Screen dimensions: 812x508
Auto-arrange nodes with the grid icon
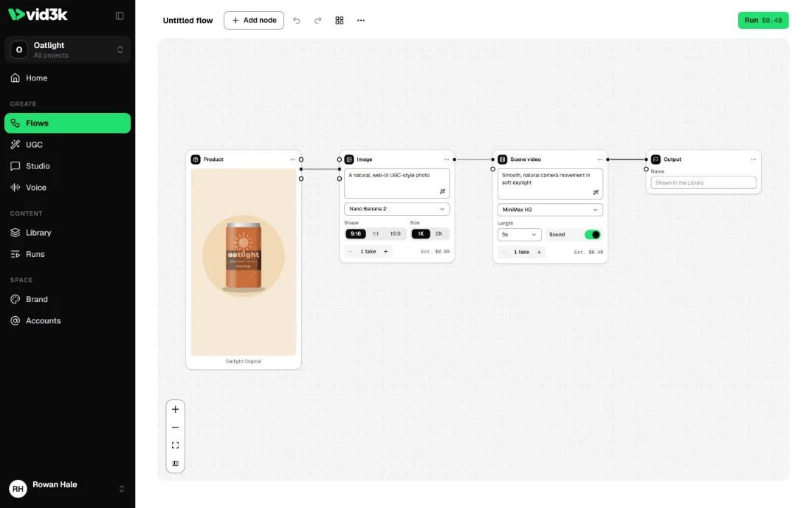coord(340,20)
